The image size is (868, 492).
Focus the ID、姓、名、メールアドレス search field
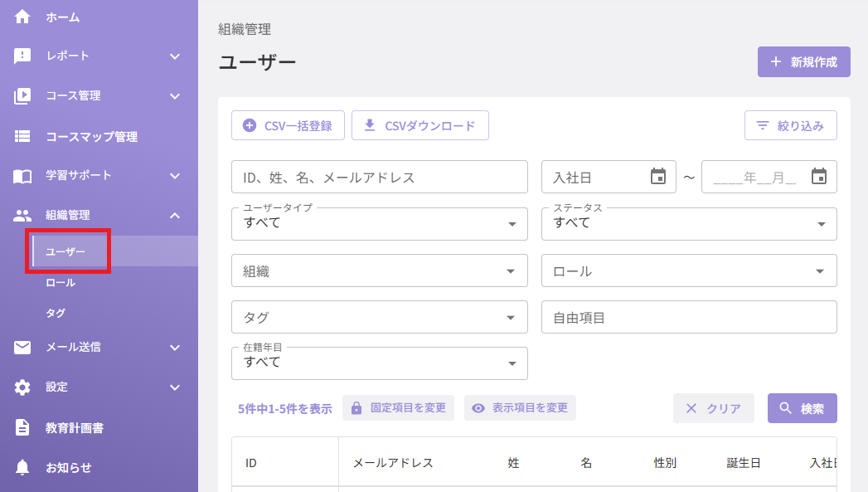pos(379,177)
